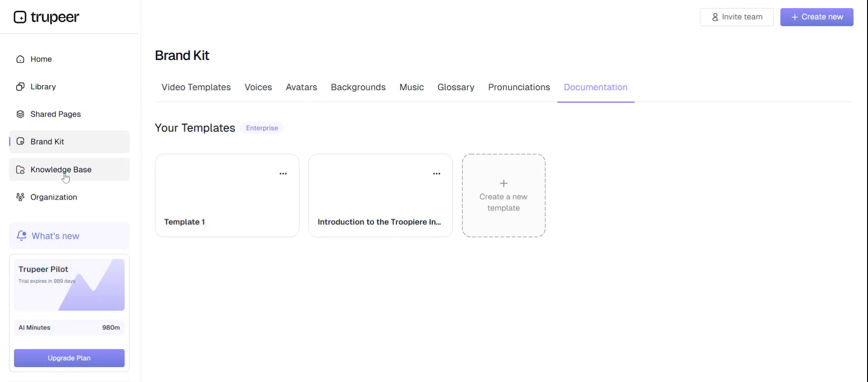Click the Organization people icon
868x382 pixels.
[20, 197]
